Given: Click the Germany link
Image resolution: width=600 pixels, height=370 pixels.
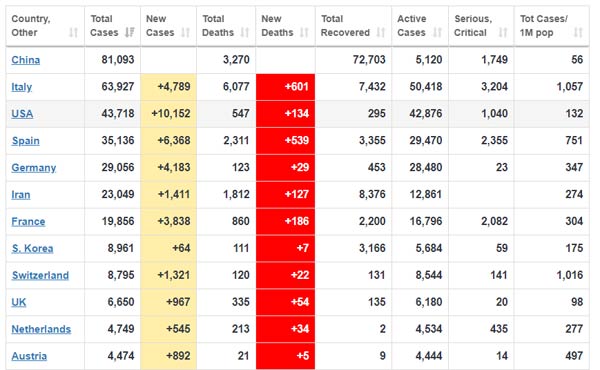Looking at the screenshot, I should pos(34,168).
